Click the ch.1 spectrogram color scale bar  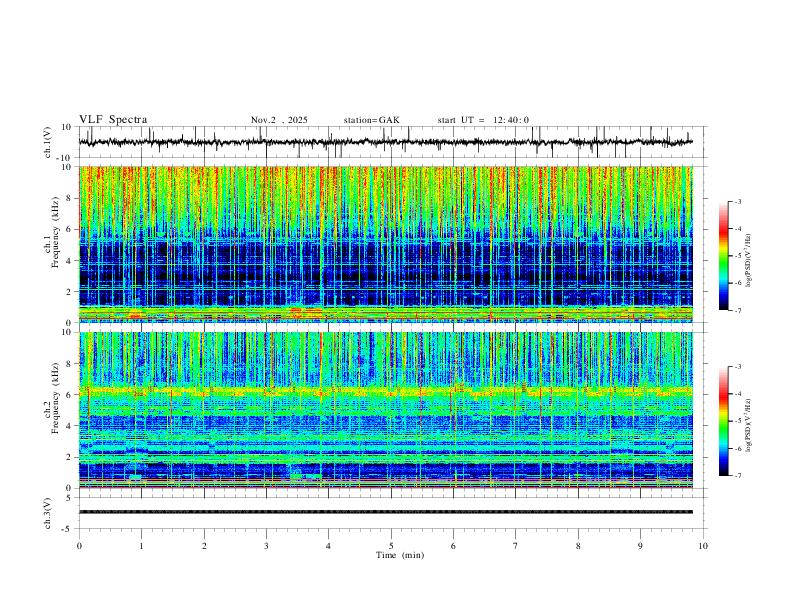723,256
